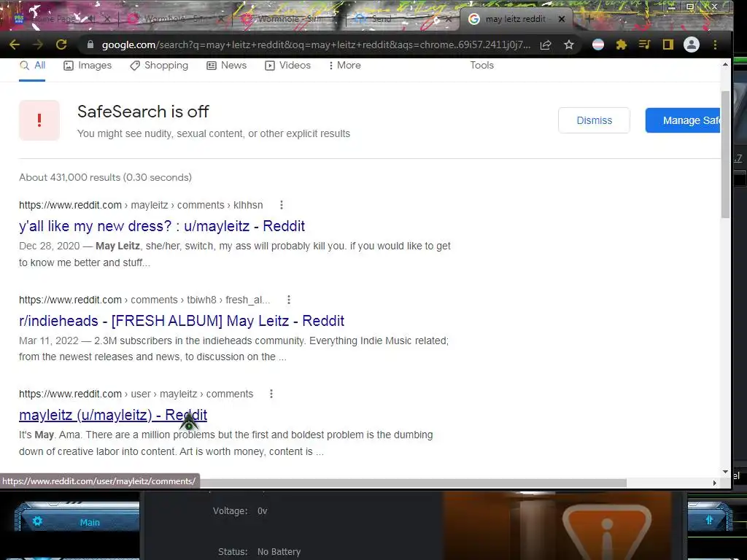Click the red SafeSearch warning icon
Viewport: 747px width, 560px height.
click(x=39, y=120)
